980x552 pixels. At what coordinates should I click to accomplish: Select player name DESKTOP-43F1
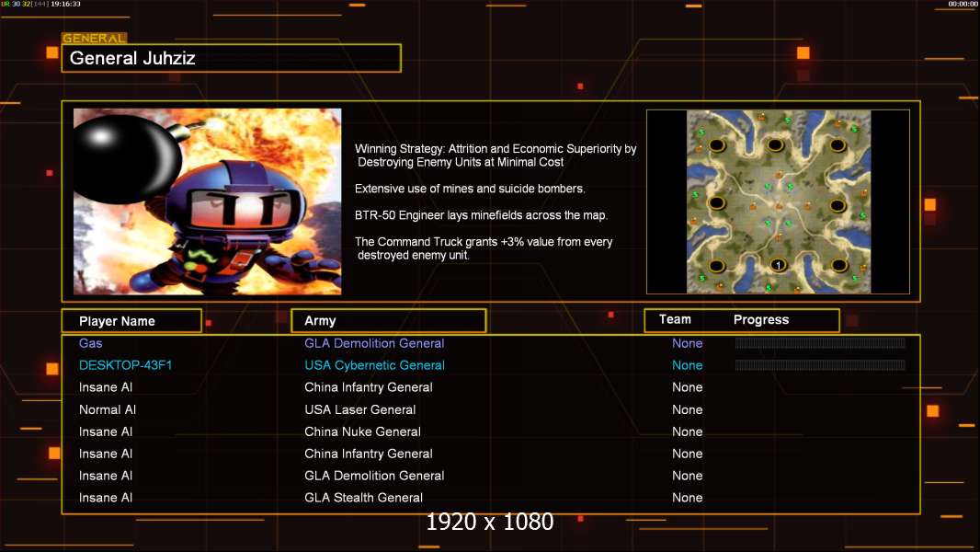[x=126, y=365]
